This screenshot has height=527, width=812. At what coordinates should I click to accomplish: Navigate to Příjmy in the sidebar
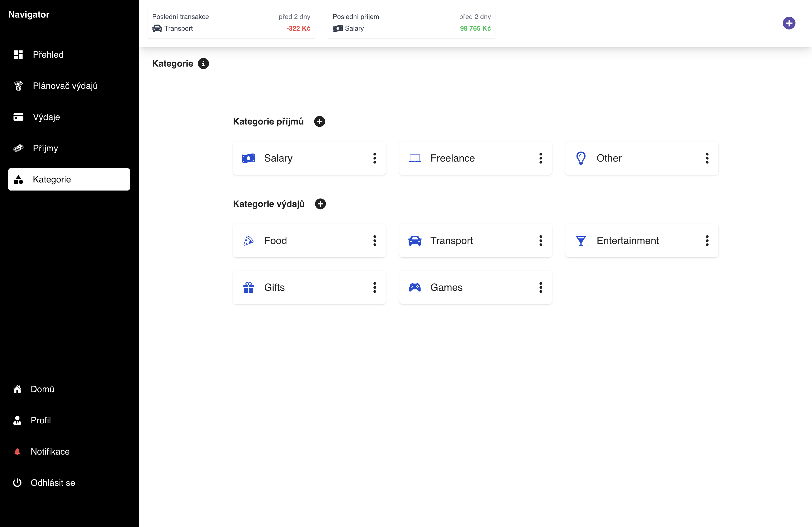coord(45,148)
